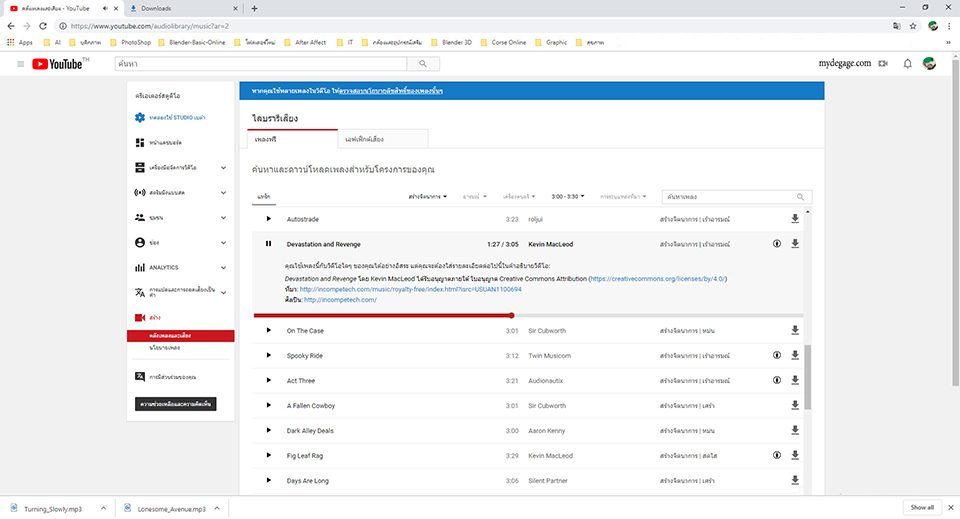Select the music policies sidebar item
960x519 pixels.
tap(165, 348)
